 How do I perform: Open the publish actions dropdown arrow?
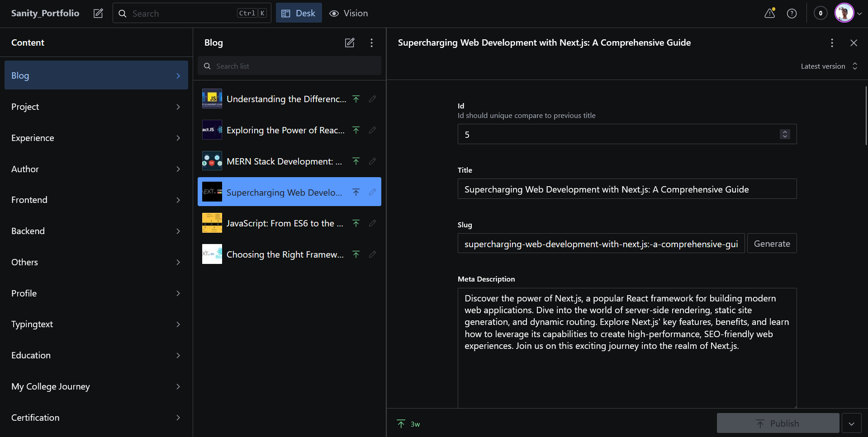851,423
